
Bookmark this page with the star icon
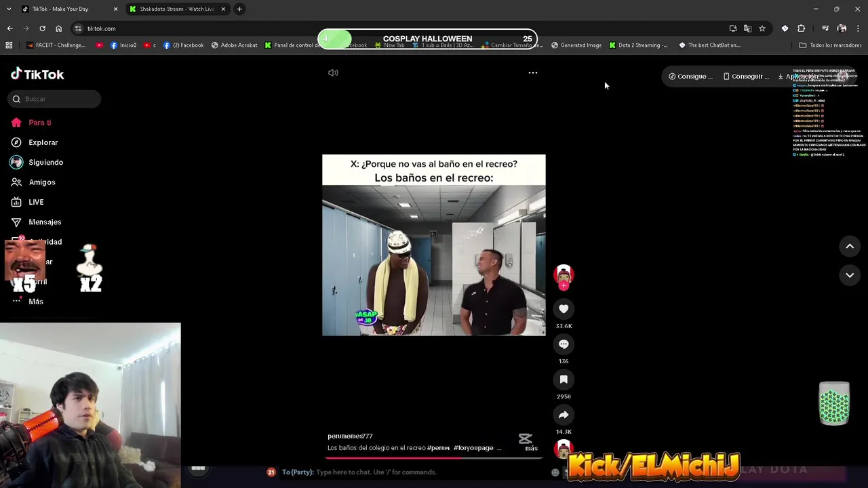point(762,28)
